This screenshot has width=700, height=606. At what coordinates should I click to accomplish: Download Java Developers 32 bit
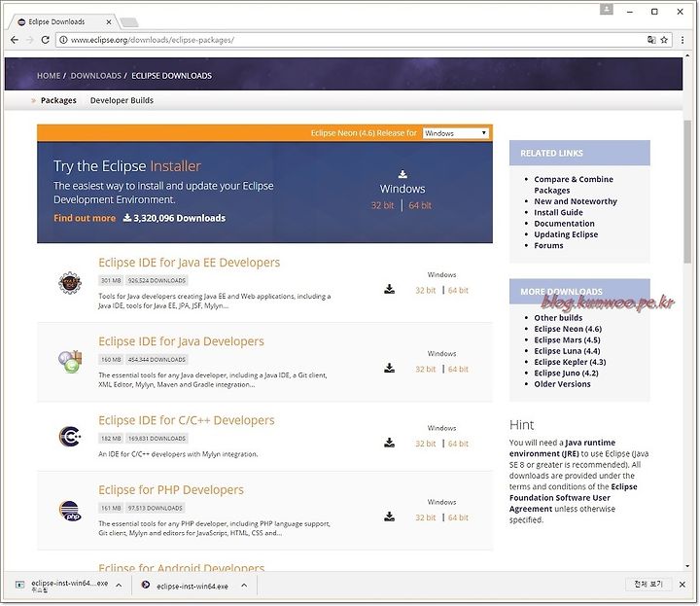pyautogui.click(x=426, y=369)
